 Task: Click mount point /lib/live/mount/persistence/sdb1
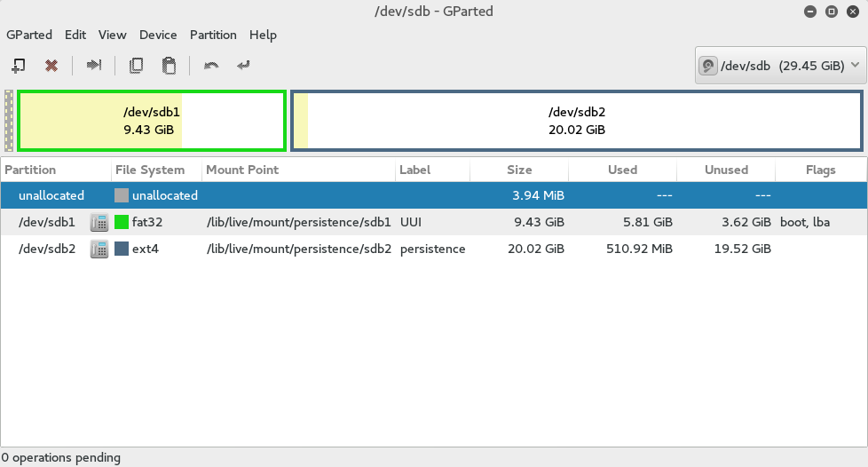[299, 222]
